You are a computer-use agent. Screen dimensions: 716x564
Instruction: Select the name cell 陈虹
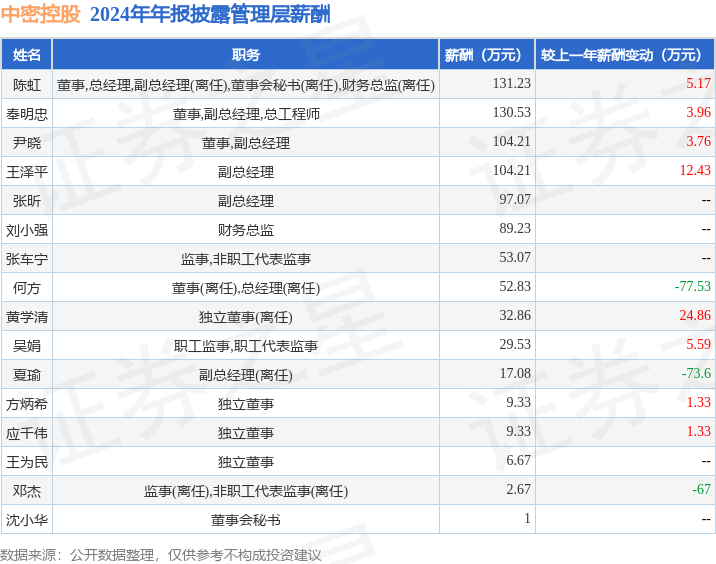26,85
